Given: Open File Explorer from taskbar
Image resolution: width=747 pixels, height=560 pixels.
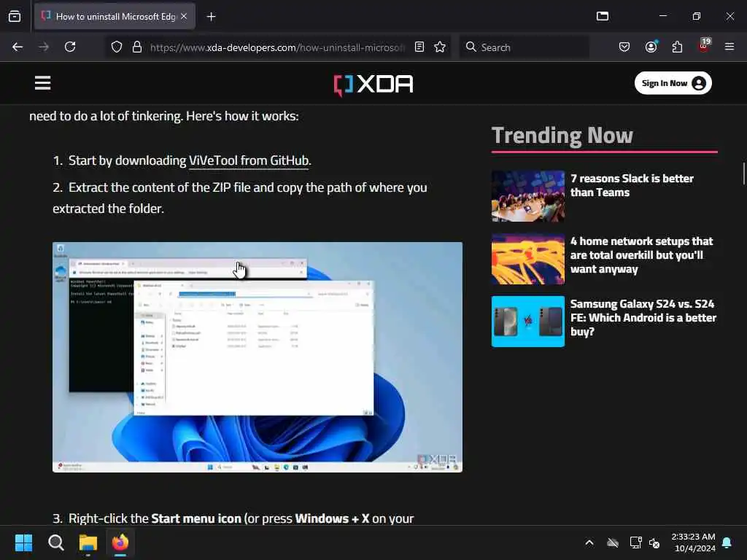Looking at the screenshot, I should click(88, 542).
